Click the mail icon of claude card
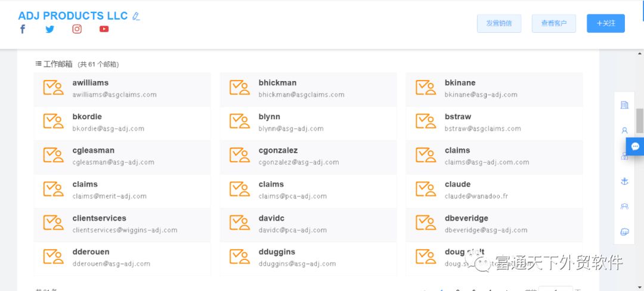 coord(426,189)
